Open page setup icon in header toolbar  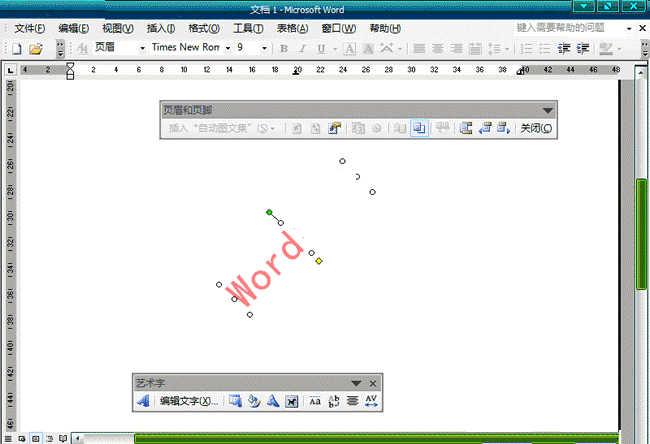(400, 128)
